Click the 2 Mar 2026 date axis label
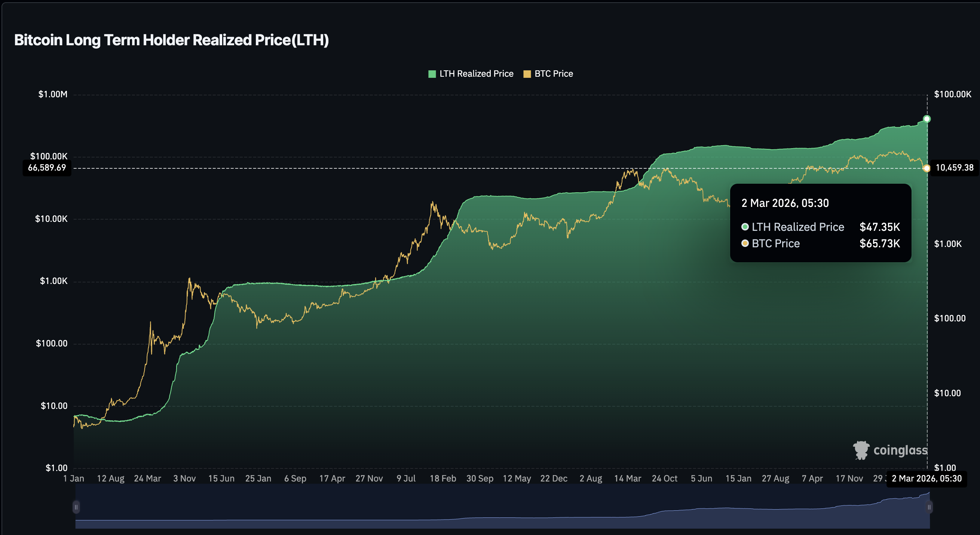 coord(927,478)
